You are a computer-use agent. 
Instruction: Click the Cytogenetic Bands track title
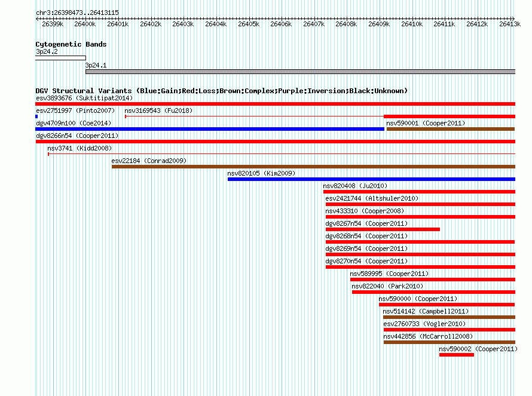(71, 44)
